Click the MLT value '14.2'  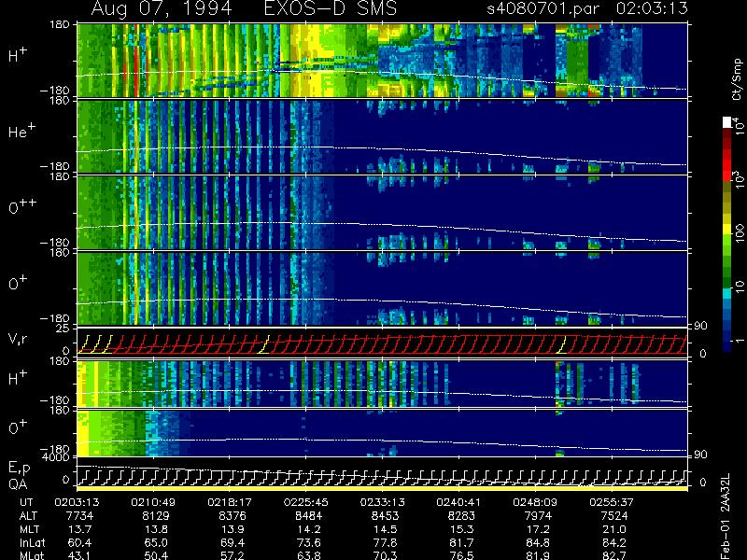coord(309,529)
